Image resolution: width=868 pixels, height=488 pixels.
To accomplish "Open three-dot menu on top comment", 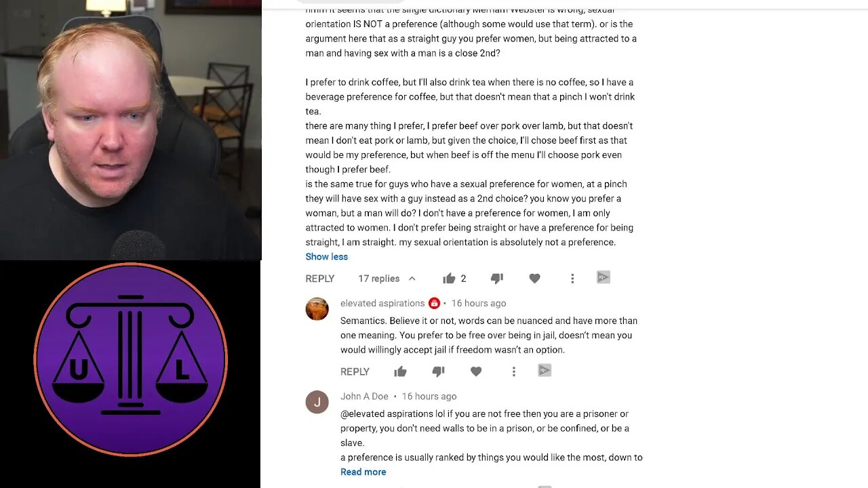I will coord(572,279).
